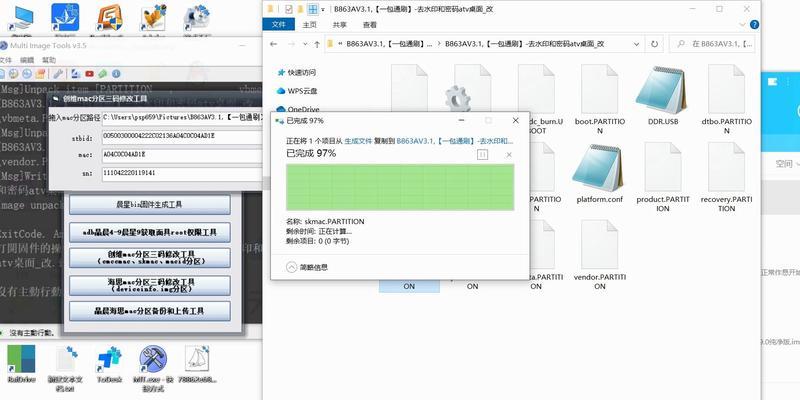
Task: Expand the Explorer ribbon chevron
Action: coord(744,24)
